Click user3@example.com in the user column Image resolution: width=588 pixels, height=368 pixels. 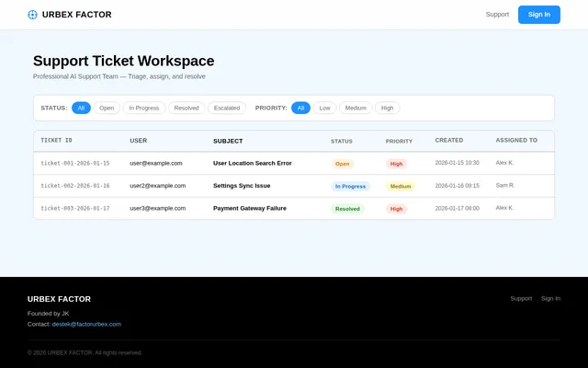157,209
